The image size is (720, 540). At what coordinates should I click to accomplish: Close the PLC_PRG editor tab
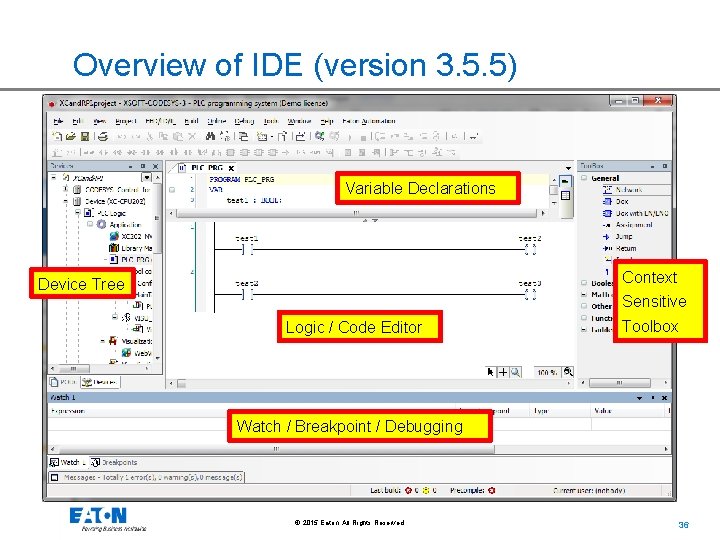231,168
